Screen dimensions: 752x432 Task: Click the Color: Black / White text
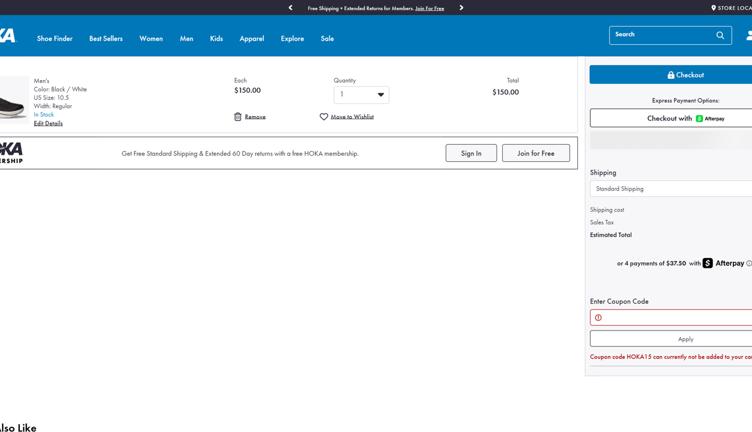pos(60,89)
